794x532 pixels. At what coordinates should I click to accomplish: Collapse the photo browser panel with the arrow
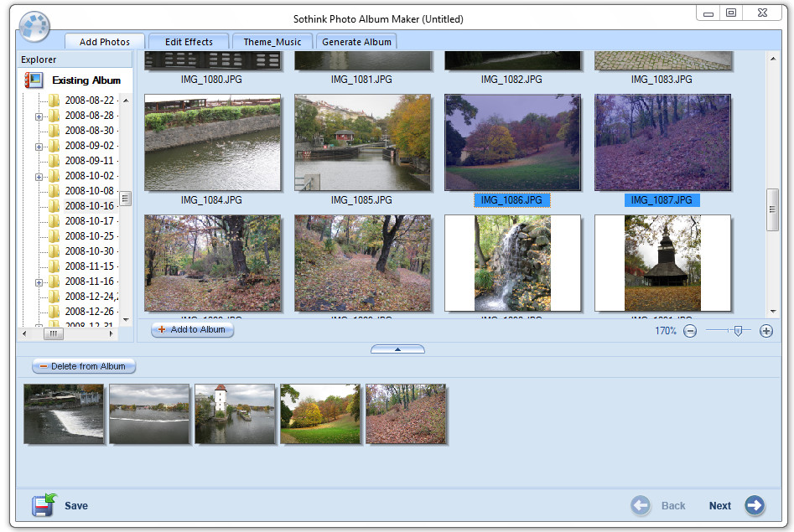[397, 349]
